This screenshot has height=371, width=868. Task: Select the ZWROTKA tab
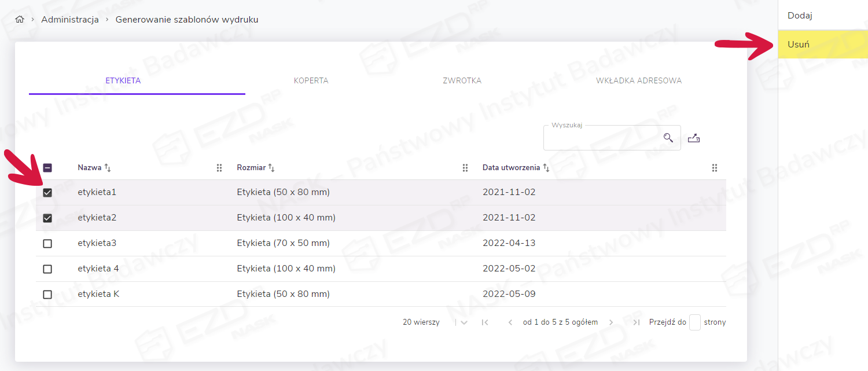point(462,80)
